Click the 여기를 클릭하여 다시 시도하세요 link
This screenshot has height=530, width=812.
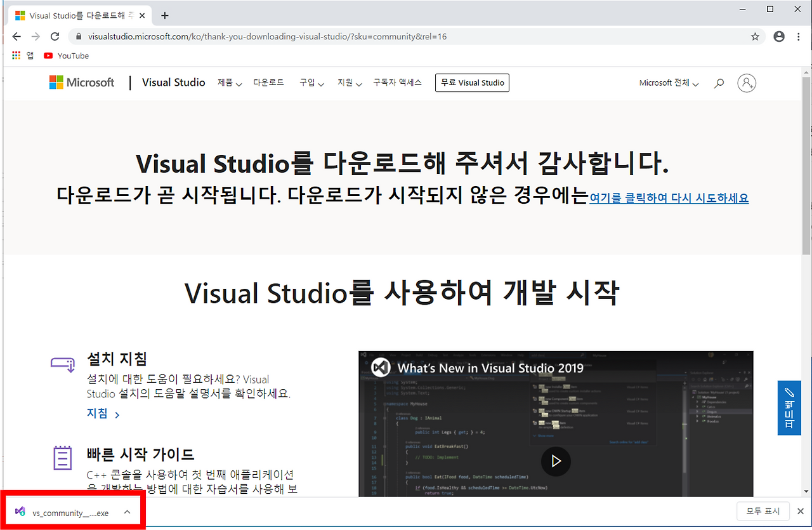669,198
